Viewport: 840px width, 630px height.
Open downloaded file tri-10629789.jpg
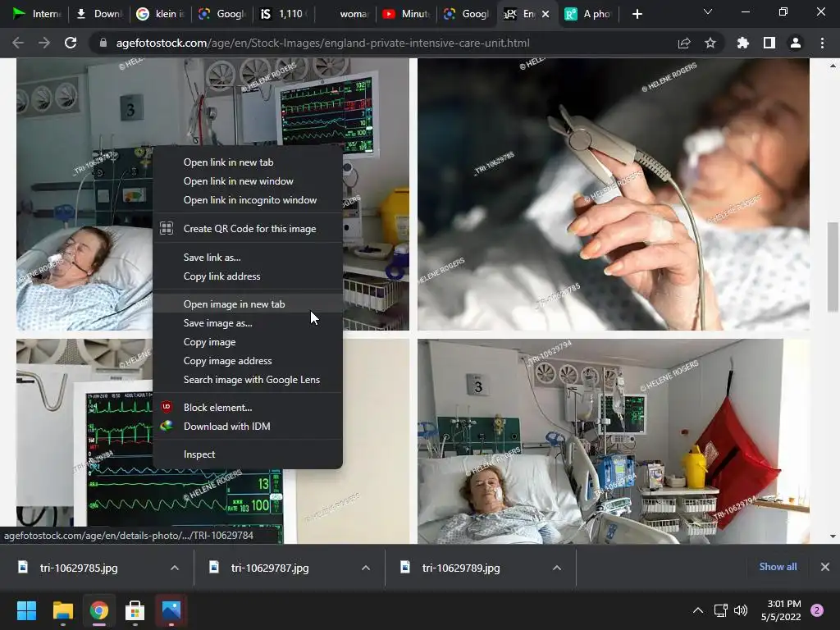pyautogui.click(x=461, y=568)
